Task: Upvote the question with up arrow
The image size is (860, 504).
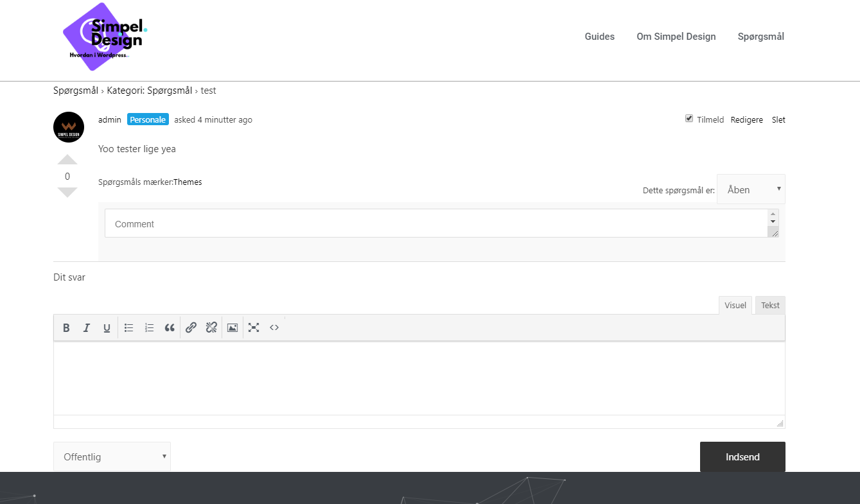Action: pos(67,160)
